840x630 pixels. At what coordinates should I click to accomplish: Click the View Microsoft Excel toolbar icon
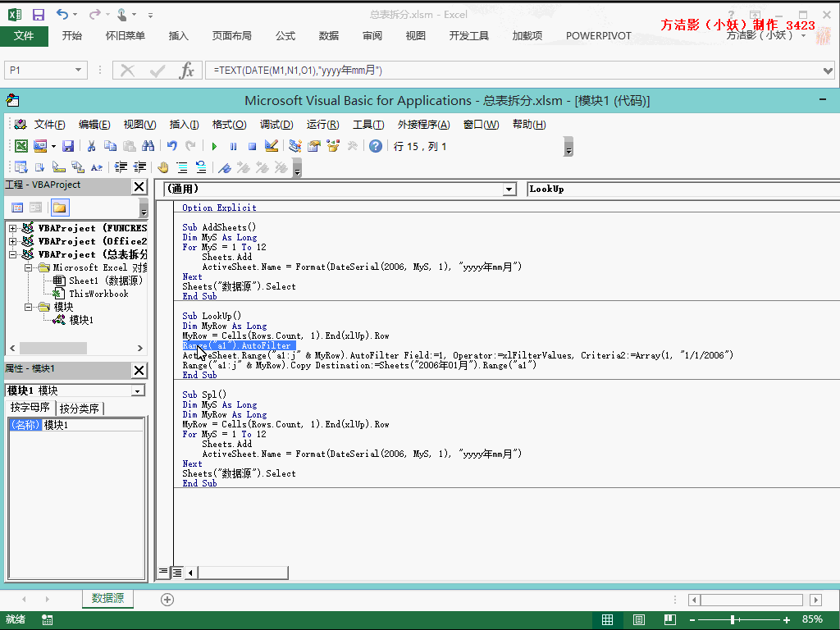[21, 146]
